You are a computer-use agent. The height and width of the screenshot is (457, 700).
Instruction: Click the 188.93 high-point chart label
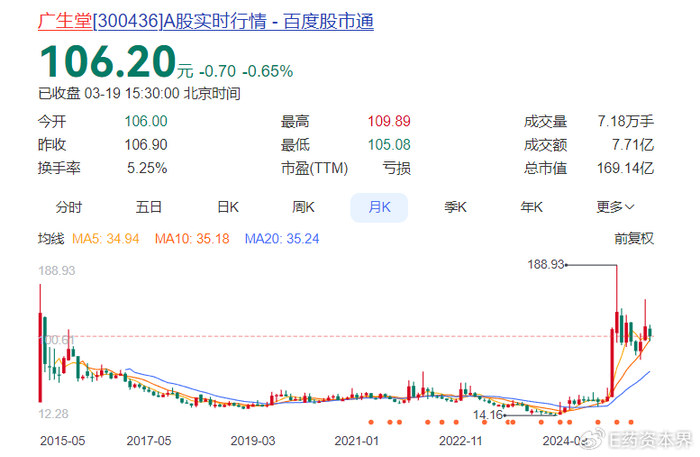click(x=546, y=265)
